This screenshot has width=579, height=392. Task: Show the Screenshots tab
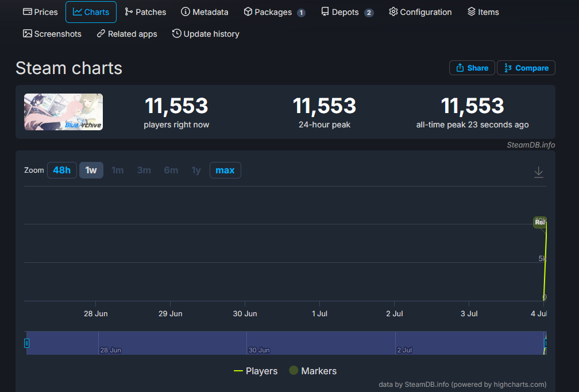tap(52, 34)
